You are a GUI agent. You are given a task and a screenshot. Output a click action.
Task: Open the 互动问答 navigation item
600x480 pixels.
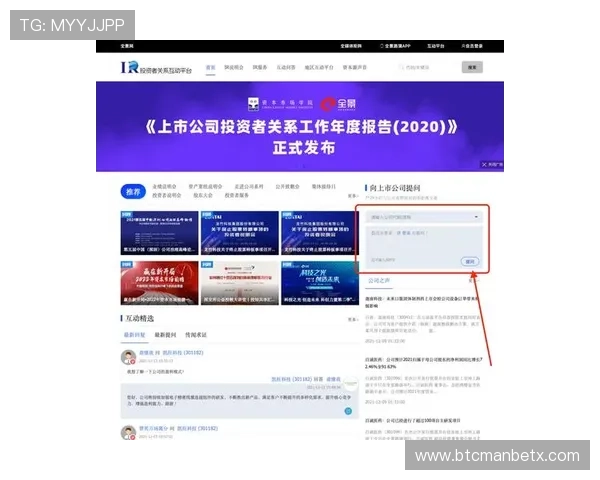(x=286, y=67)
